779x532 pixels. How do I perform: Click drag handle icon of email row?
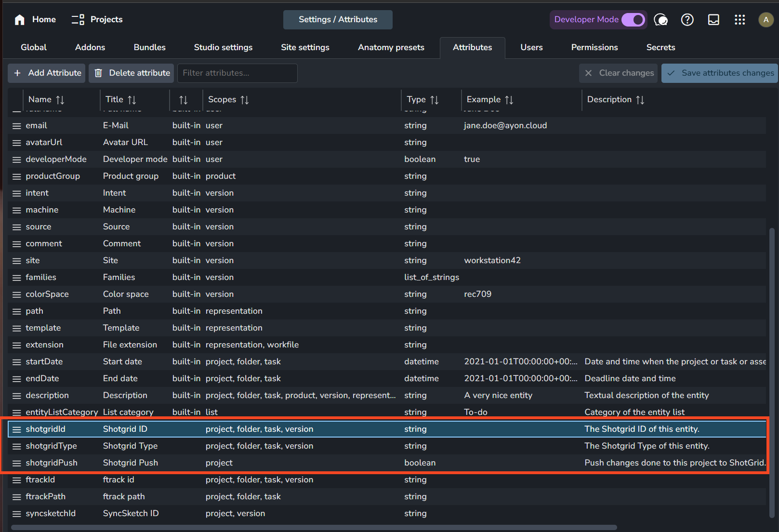[x=17, y=126]
